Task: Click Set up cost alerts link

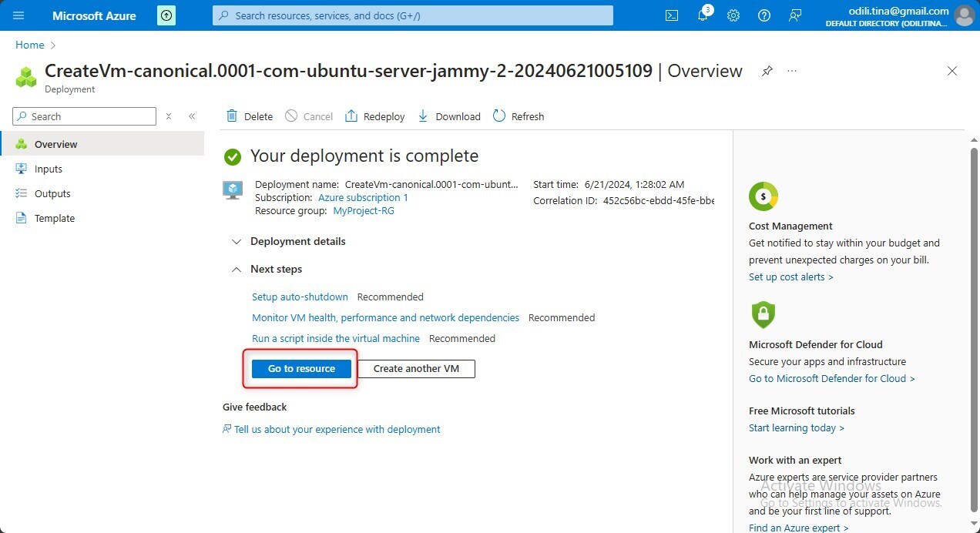Action: [790, 277]
